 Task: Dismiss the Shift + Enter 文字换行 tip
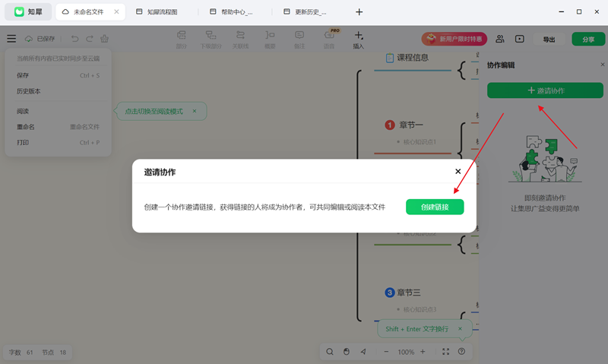pyautogui.click(x=461, y=329)
